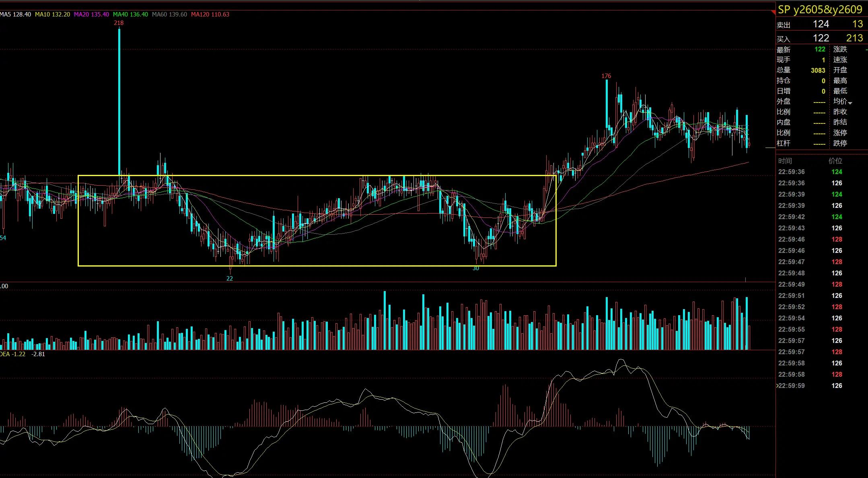Viewport: 868px width, 478px height.
Task: Click the 买入 bid price 122
Action: pos(821,38)
